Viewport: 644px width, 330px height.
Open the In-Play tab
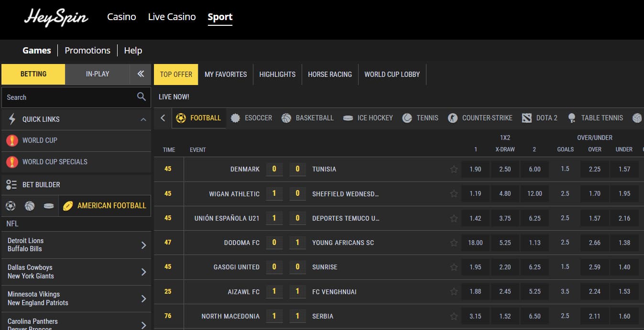(x=98, y=74)
